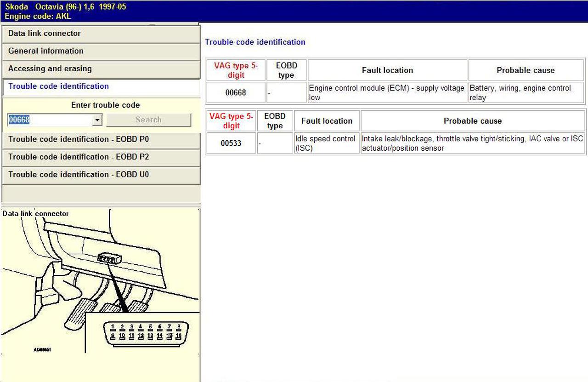Click the 'Skoda Octavia' vehicle title text
Image resolution: width=588 pixels, height=382 pixels.
(x=65, y=7)
